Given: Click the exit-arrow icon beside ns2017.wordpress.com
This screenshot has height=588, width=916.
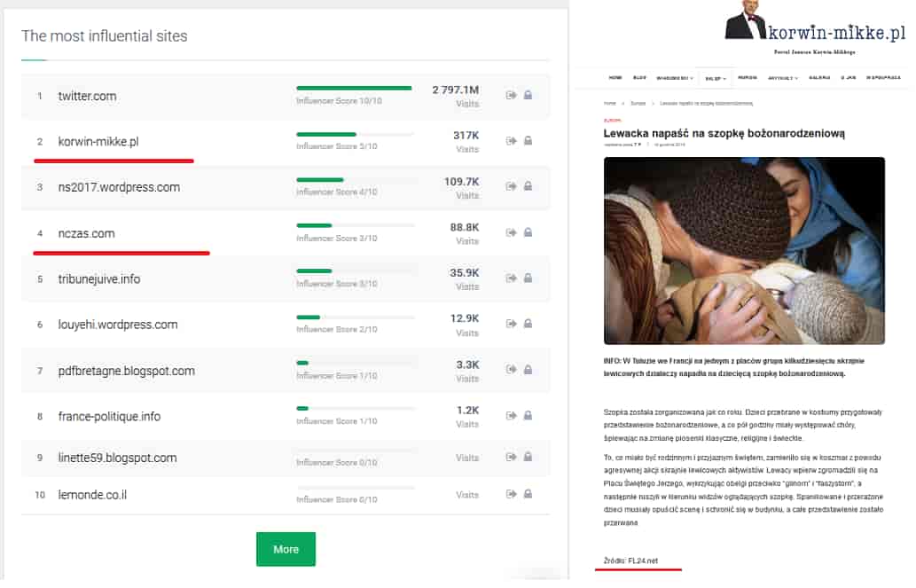Looking at the screenshot, I should point(511,186).
